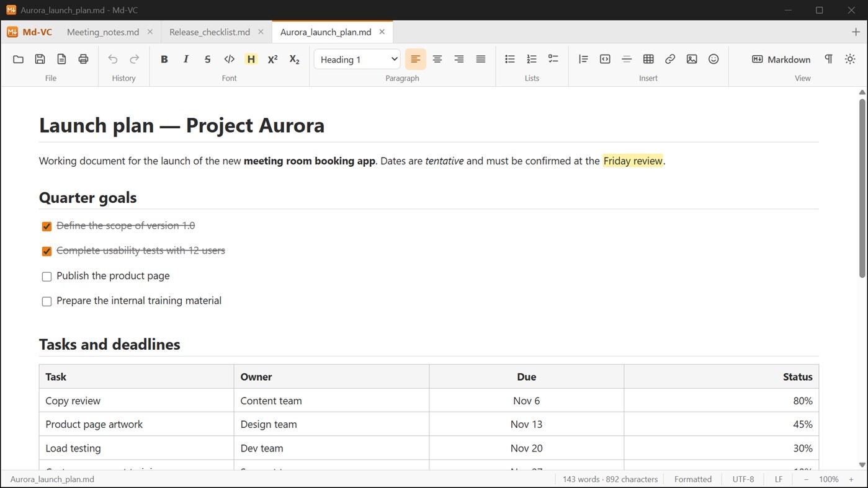Insert a numbered list
This screenshot has width=868, height=488.
click(x=532, y=60)
